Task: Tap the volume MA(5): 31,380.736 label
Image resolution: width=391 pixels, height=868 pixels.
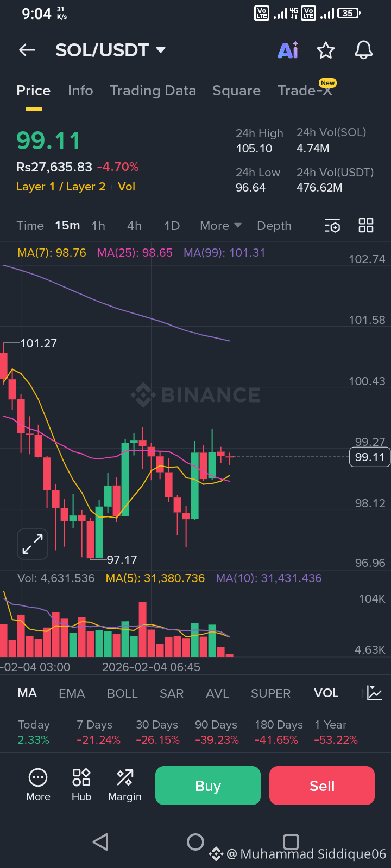Action: pyautogui.click(x=155, y=578)
